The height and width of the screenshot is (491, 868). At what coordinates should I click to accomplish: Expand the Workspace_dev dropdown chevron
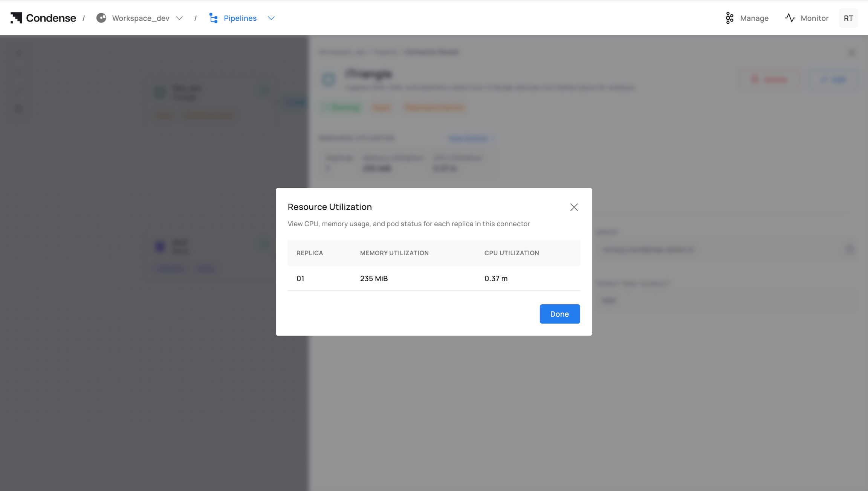click(x=179, y=18)
